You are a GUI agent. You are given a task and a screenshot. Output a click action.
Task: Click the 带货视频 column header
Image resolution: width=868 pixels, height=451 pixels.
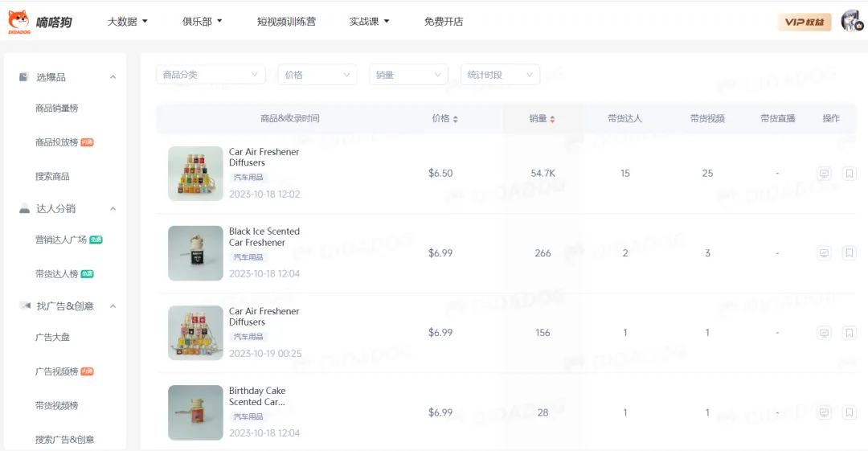pyautogui.click(x=707, y=118)
